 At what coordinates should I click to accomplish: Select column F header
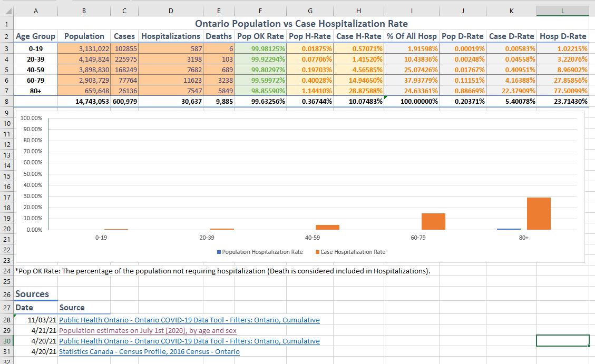coord(260,11)
